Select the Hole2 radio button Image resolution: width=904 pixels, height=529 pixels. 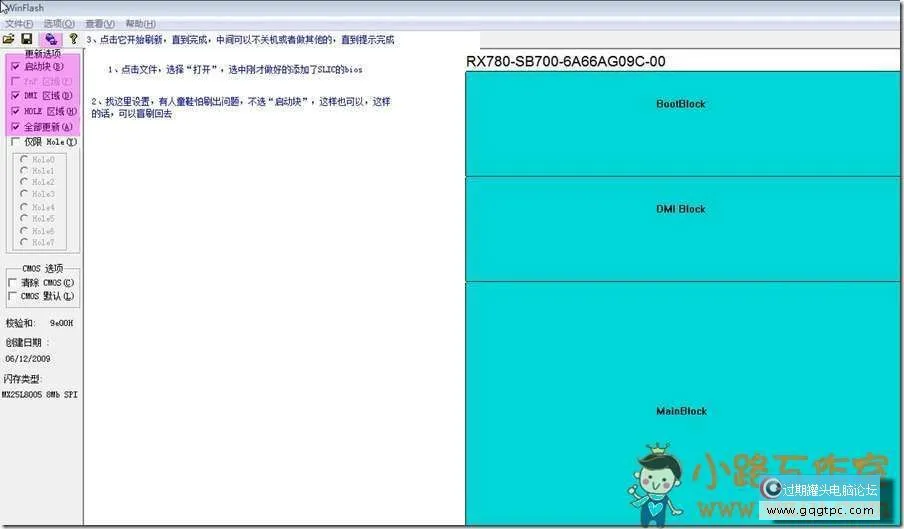pyautogui.click(x=24, y=182)
